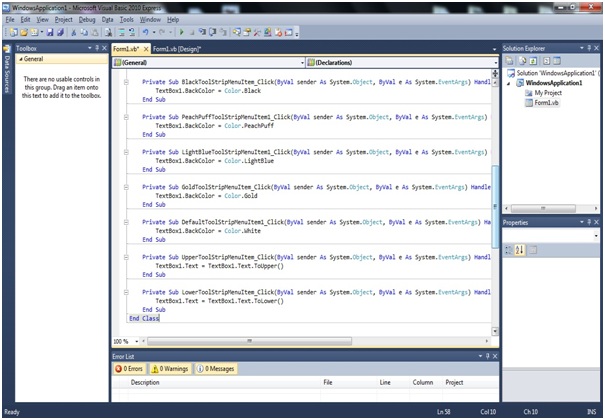Select My Project in Solution Explorer
Screen dimensions: 605x420
[548, 93]
